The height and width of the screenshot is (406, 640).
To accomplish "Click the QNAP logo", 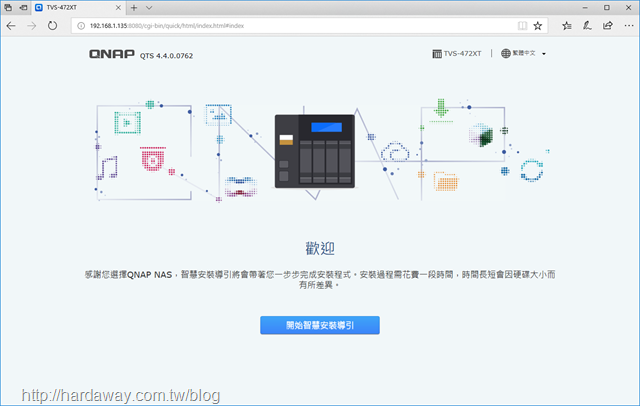I will [112, 54].
